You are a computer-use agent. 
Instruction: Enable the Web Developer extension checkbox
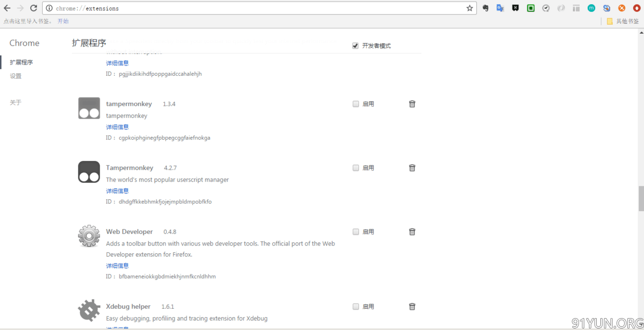pyautogui.click(x=356, y=231)
